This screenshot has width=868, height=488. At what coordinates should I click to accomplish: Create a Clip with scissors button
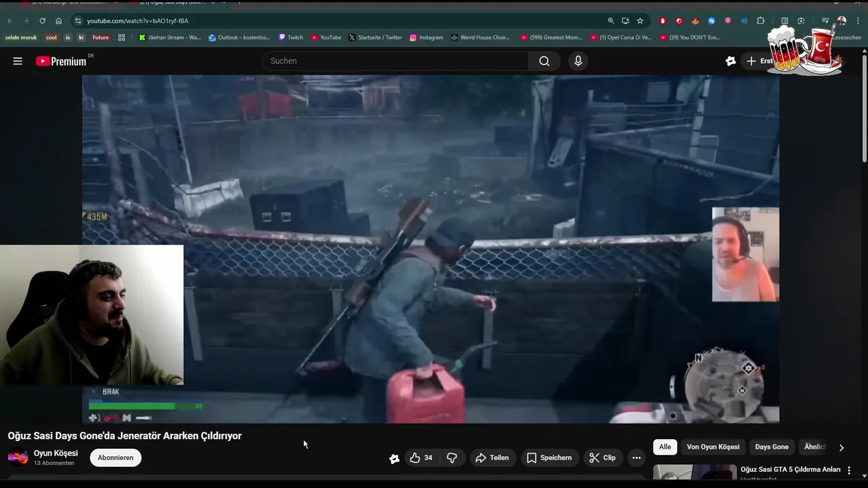click(603, 457)
